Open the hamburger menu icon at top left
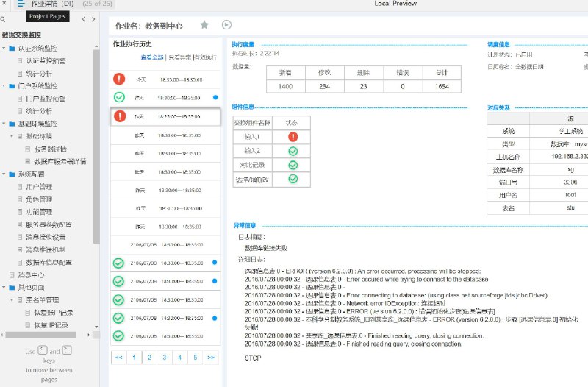Image resolution: width=588 pixels, height=387 pixels. 21,4
